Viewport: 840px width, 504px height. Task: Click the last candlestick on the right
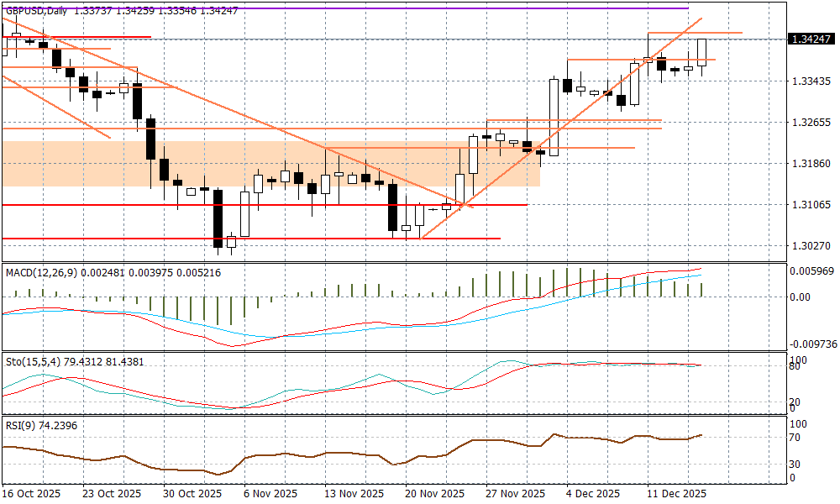[701, 52]
